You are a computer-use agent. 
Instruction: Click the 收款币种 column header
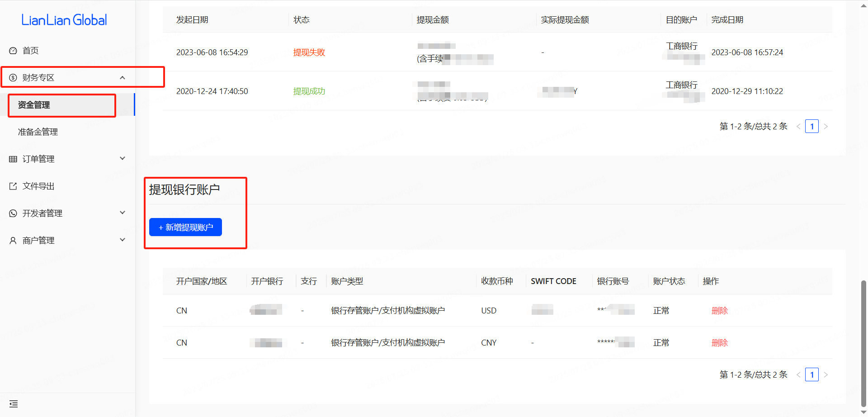497,281
